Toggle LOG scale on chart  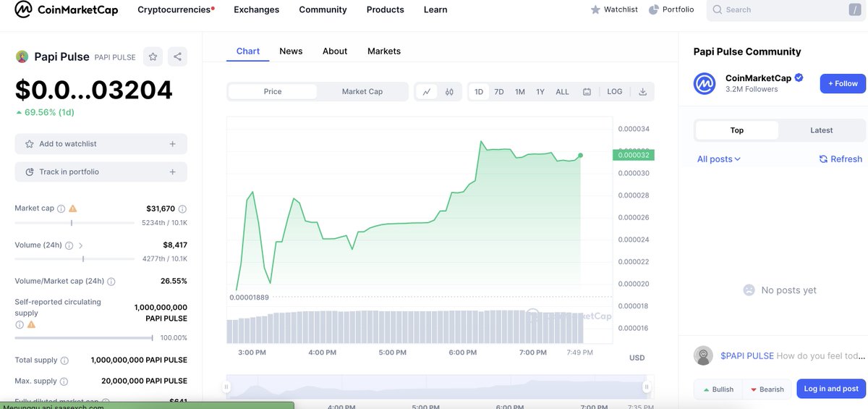point(615,92)
